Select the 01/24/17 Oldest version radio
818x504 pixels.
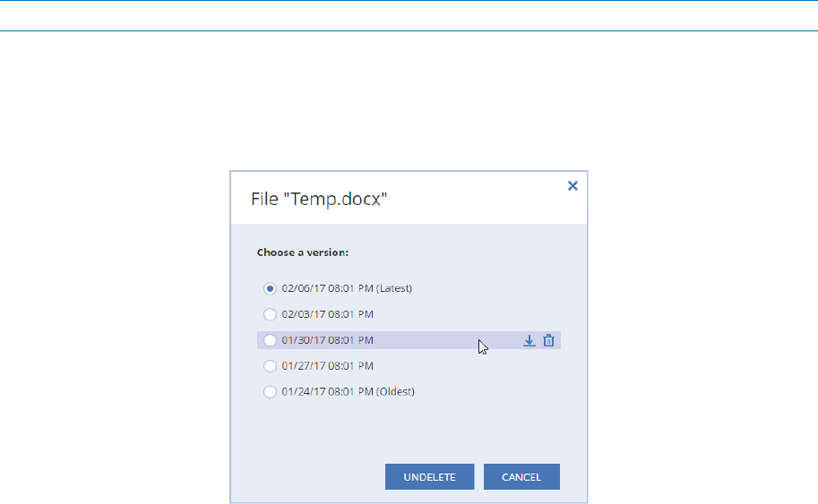270,392
